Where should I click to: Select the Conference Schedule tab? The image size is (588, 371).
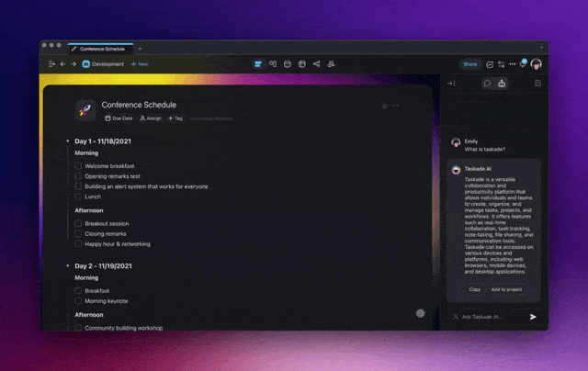99,48
